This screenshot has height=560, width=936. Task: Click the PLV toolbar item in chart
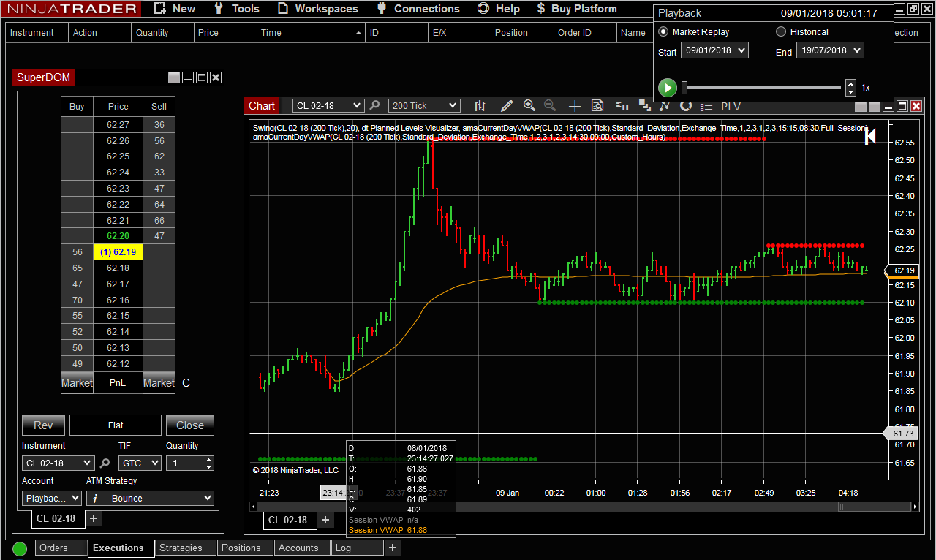click(x=731, y=107)
